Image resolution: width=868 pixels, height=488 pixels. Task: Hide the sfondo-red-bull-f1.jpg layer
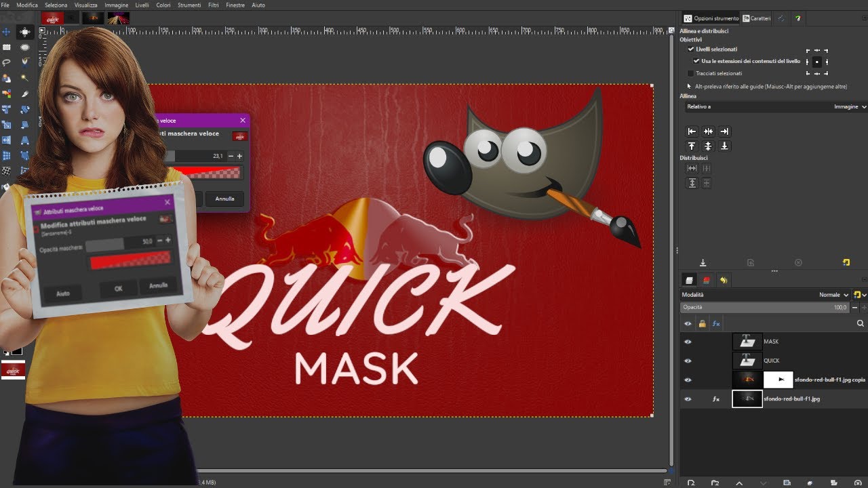pyautogui.click(x=688, y=399)
